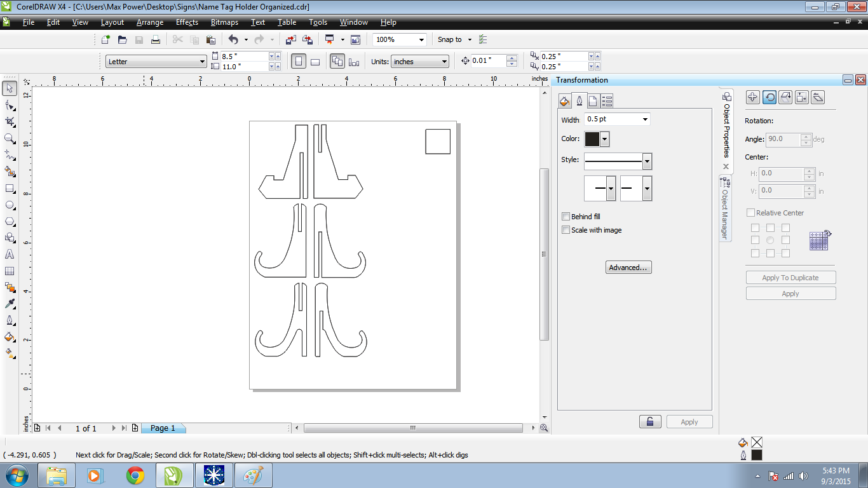
Task: Click the Advanced... button
Action: coord(628,268)
